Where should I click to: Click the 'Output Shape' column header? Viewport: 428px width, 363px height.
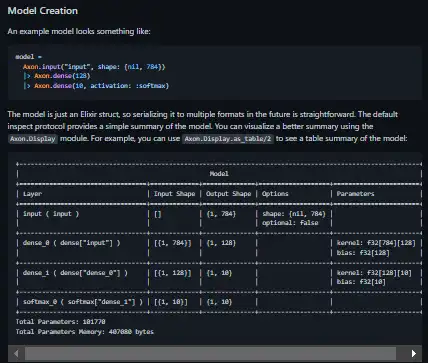pyautogui.click(x=228, y=194)
